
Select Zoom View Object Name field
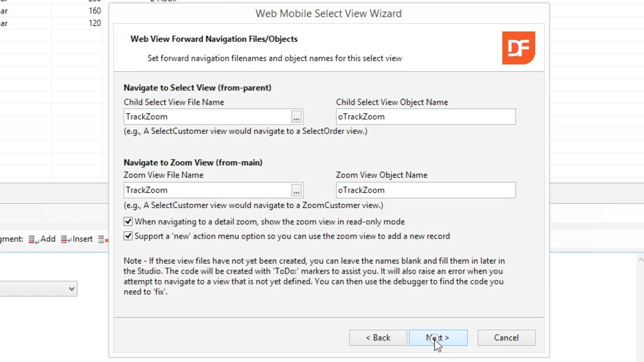tap(425, 190)
